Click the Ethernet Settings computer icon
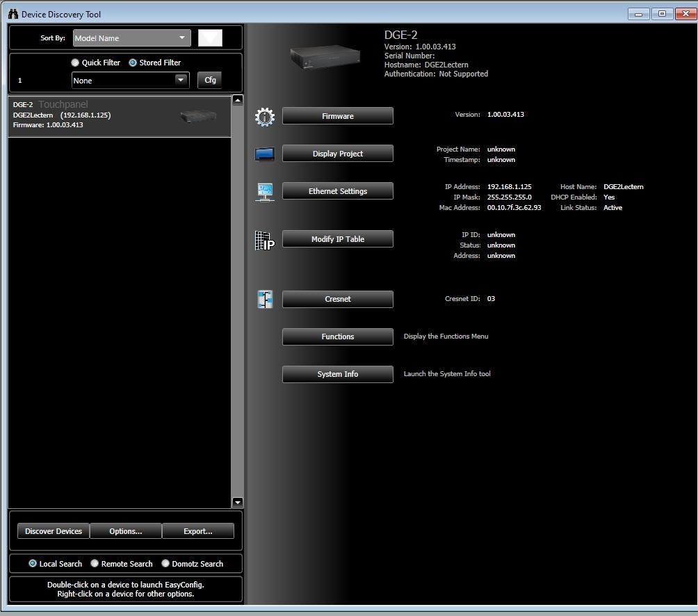The width and height of the screenshot is (698, 616). pyautogui.click(x=265, y=192)
